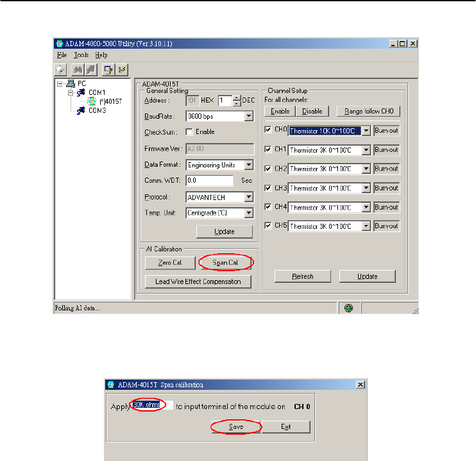This screenshot has height=461, width=476.
Task: Click the 30K ohms field in dialog
Action: [152, 405]
